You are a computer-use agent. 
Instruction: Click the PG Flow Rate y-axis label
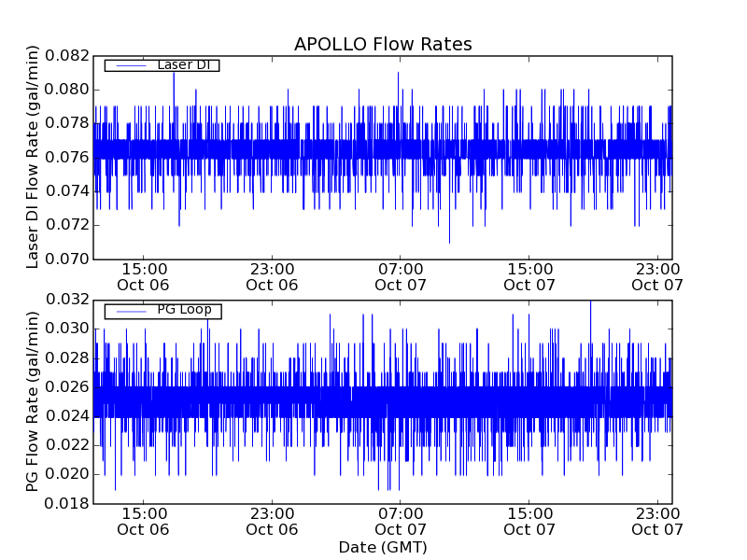pos(33,401)
